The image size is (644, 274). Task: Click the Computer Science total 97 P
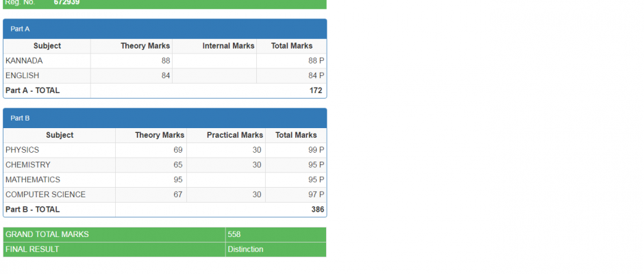[316, 195]
